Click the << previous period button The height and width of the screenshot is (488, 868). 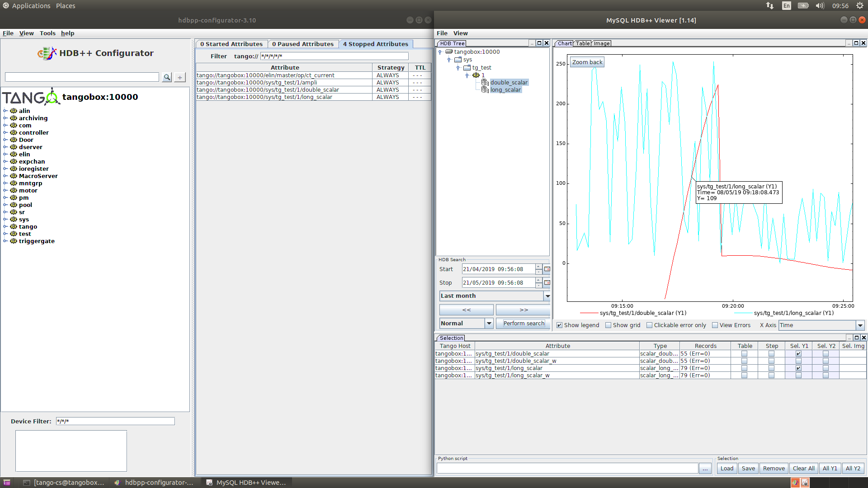click(x=467, y=310)
